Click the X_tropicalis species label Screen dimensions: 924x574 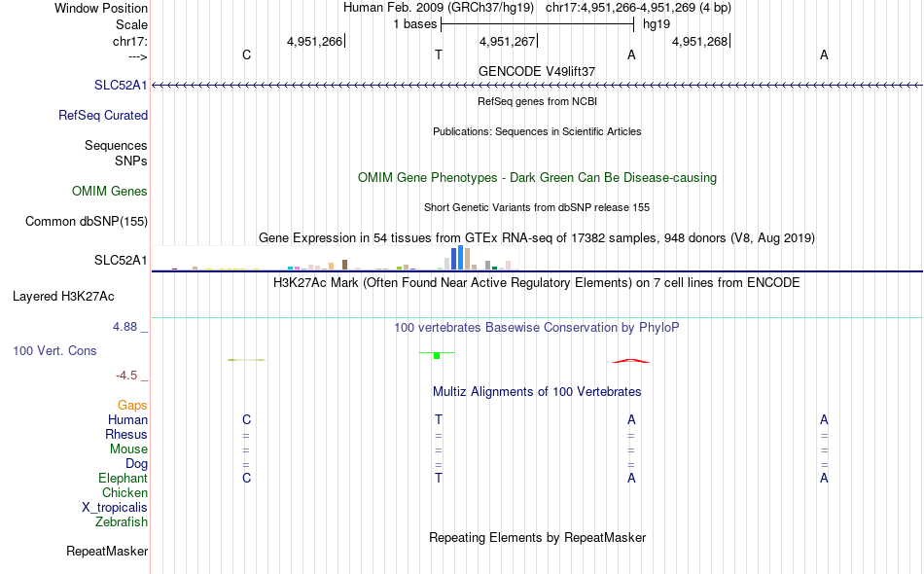point(115,508)
